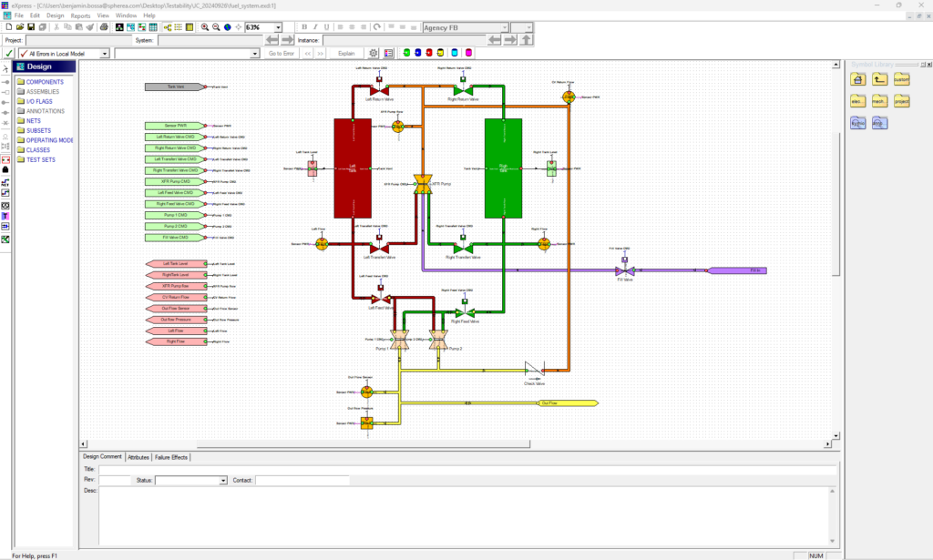The image size is (933, 560).
Task: Open the Status dropdown in Design Comment
Action: (x=222, y=480)
